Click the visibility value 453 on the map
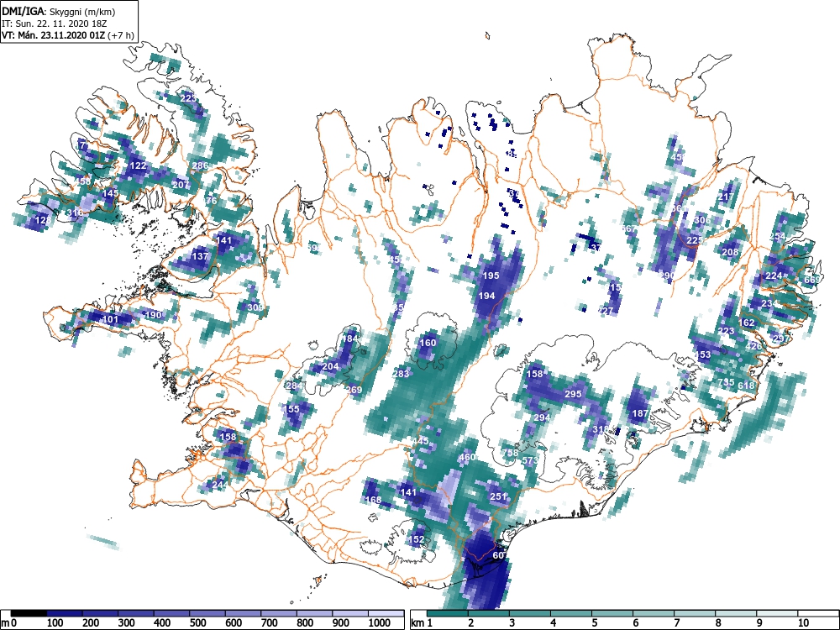Screen dimensions: 840x630 click(x=702, y=354)
